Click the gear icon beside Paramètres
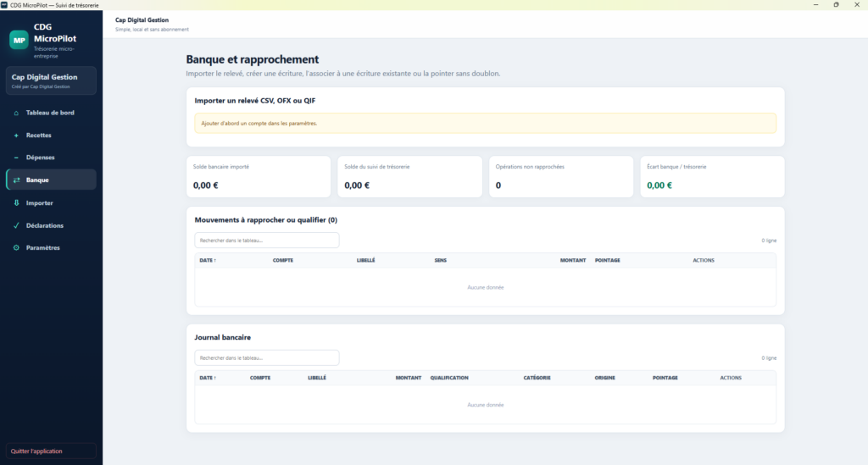Viewport: 868px width, 465px height. coord(16,247)
